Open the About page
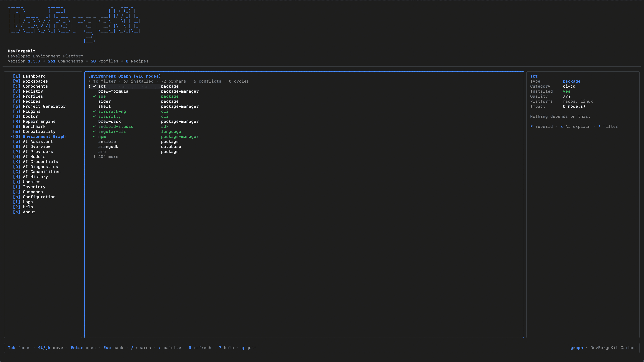Image resolution: width=644 pixels, height=362 pixels. pyautogui.click(x=24, y=212)
